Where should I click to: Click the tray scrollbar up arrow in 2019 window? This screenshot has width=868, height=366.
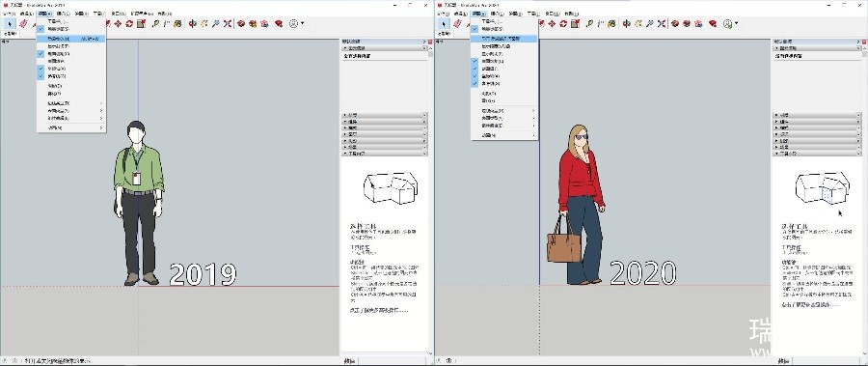tap(430, 48)
